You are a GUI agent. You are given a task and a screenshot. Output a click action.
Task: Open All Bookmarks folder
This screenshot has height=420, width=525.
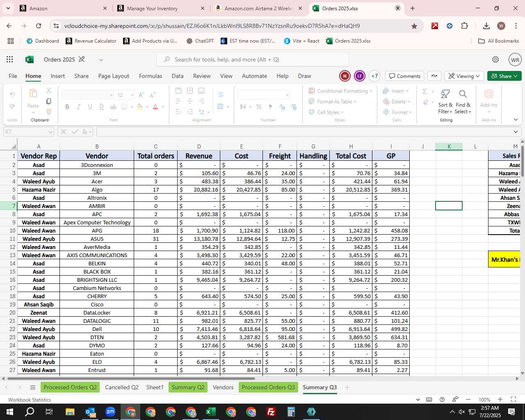pyautogui.click(x=499, y=41)
